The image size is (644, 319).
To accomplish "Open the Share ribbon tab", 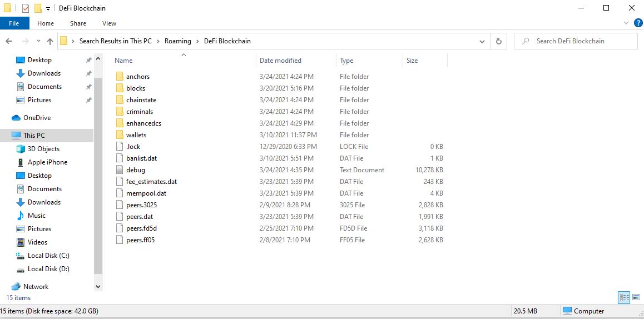I will 78,23.
